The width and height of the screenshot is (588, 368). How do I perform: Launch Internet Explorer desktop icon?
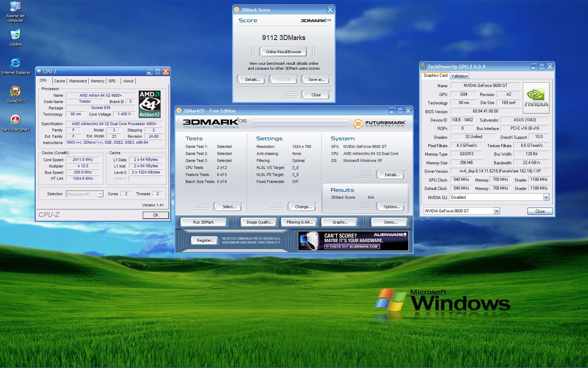point(15,66)
